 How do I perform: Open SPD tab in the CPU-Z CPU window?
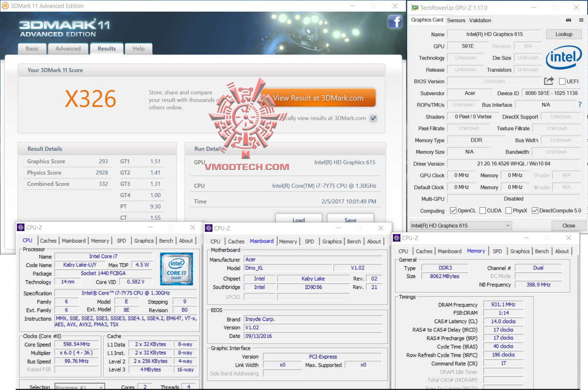[121, 241]
